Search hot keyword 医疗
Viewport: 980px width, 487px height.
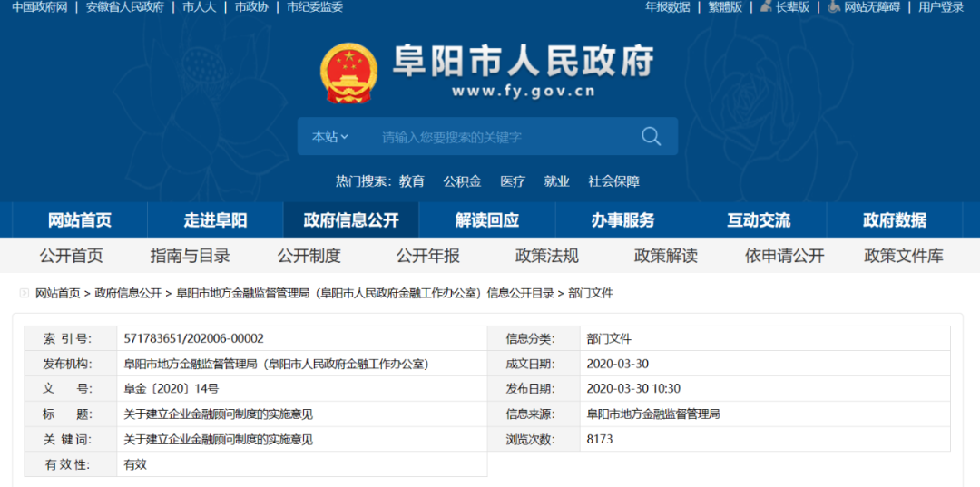tap(513, 181)
